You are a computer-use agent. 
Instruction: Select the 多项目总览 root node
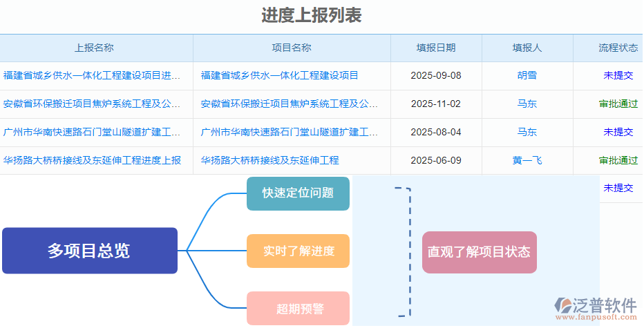pyautogui.click(x=90, y=251)
